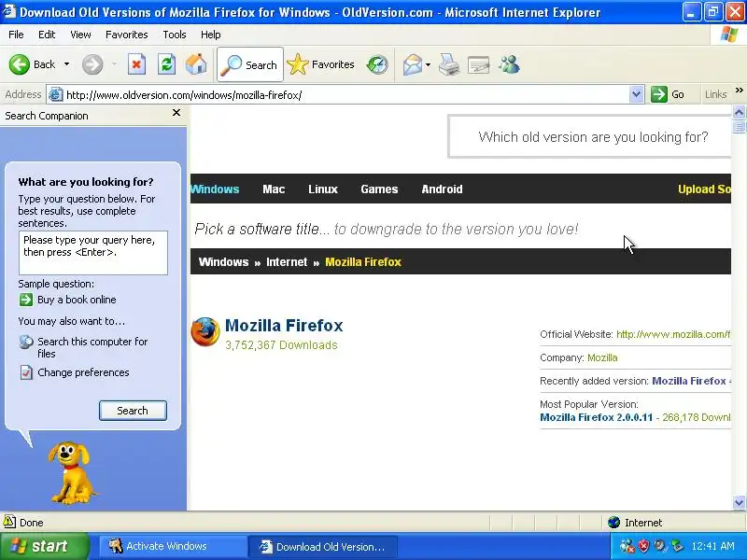This screenshot has height=560, width=747.
Task: Go to Home page via house icon
Action: click(x=196, y=64)
